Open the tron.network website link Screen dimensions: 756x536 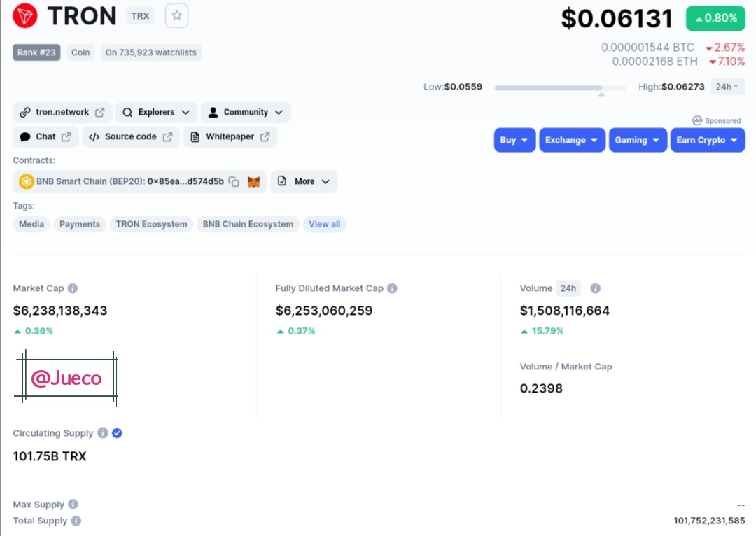(62, 113)
